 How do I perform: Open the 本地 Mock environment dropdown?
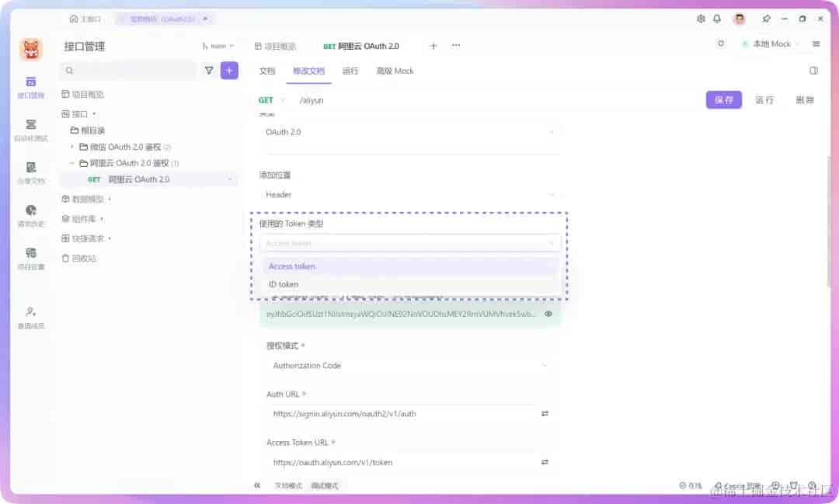pyautogui.click(x=771, y=43)
